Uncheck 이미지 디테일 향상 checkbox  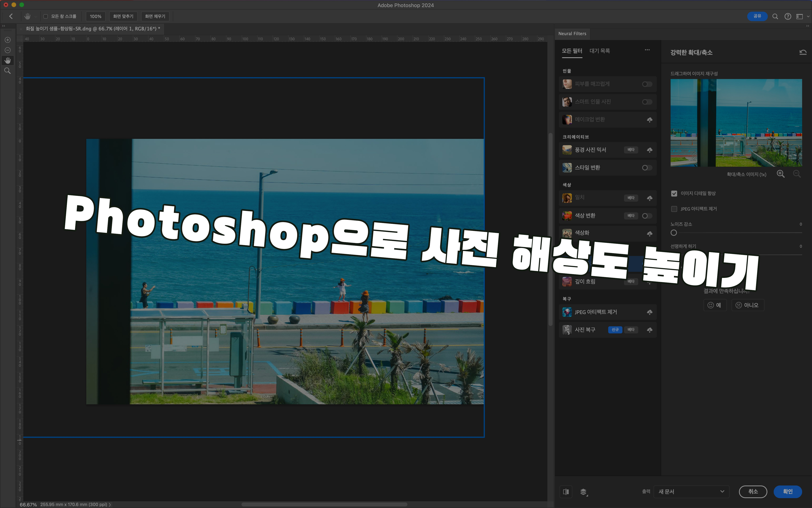674,194
